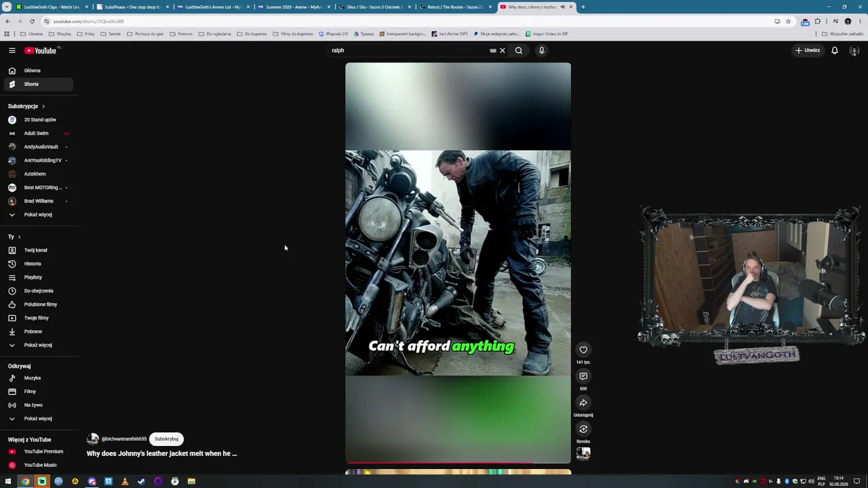Open the sound thumbnail below Remiks
This screenshot has width=868, height=488.
coord(583,453)
